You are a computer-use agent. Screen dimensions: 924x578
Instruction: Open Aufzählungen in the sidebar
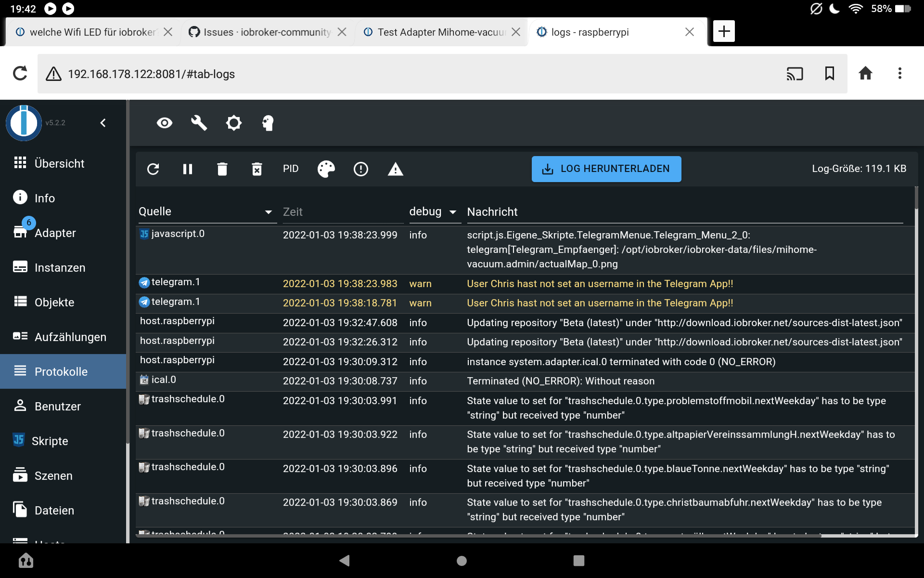(x=63, y=337)
